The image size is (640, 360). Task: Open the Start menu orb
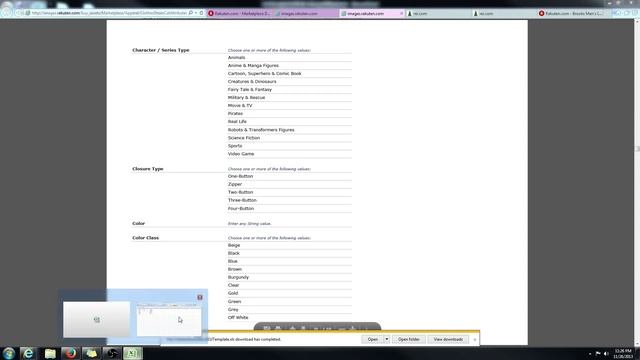coord(9,353)
